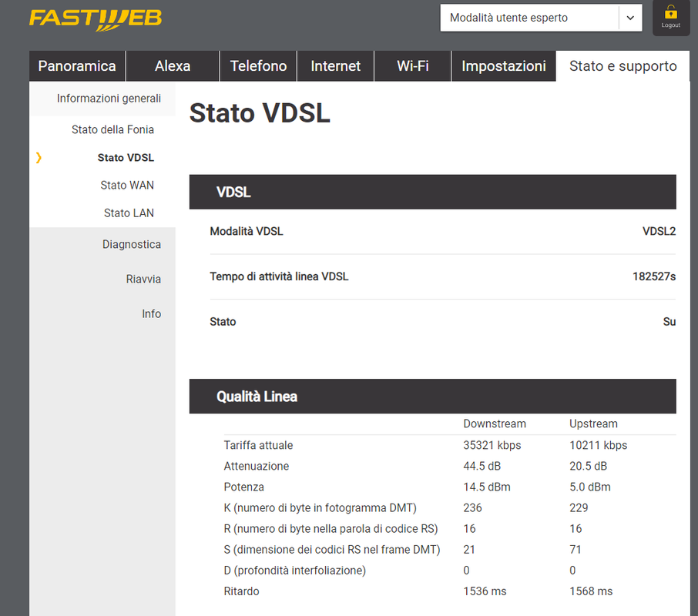698x616 pixels.
Task: Click the R (numero di byte) row label
Action: coord(331,529)
